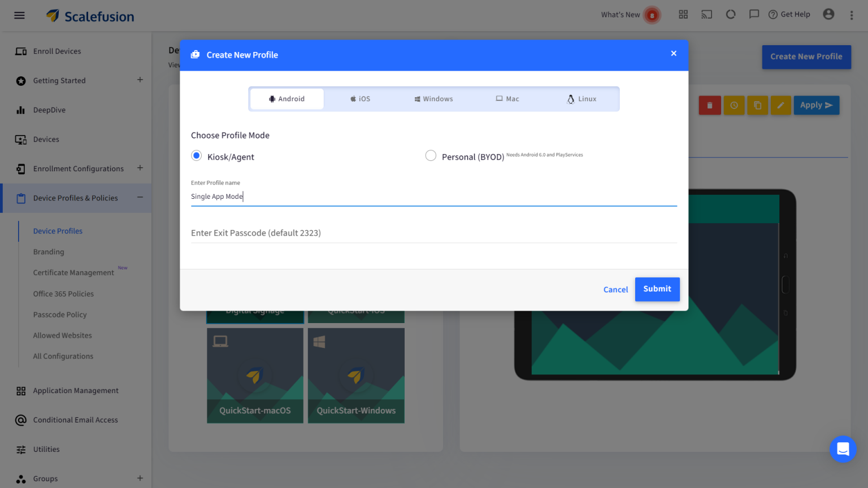The image size is (868, 488).
Task: Submit the new profile
Action: 657,289
